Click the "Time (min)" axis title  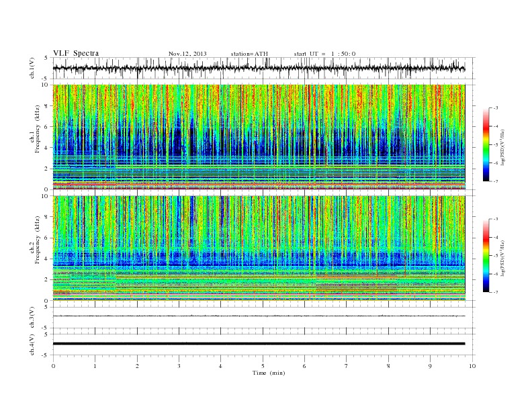[269, 373]
